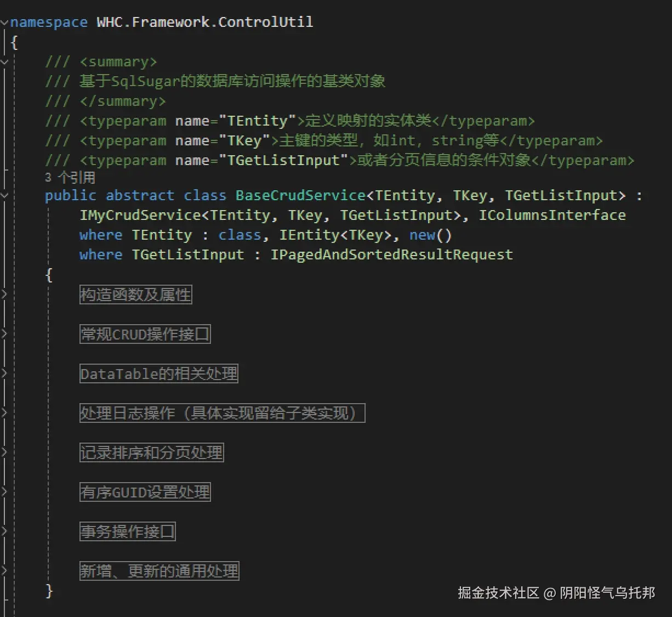Click the collapsed 事务操作接口 region box

(x=127, y=531)
